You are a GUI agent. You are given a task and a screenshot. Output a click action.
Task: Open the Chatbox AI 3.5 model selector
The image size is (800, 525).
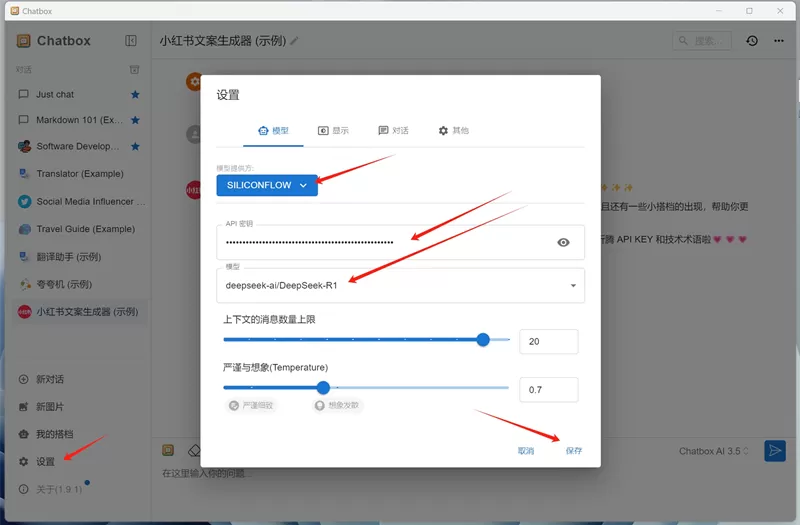713,451
